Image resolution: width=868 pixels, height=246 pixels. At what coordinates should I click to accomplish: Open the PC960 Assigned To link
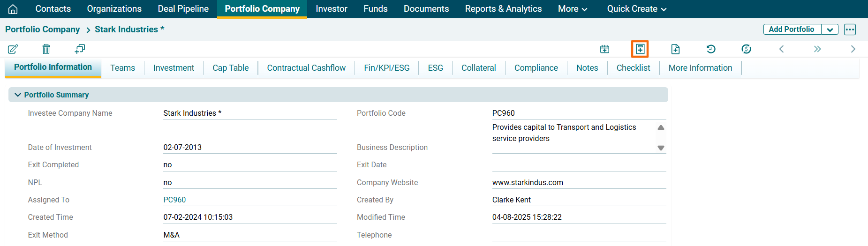point(174,200)
